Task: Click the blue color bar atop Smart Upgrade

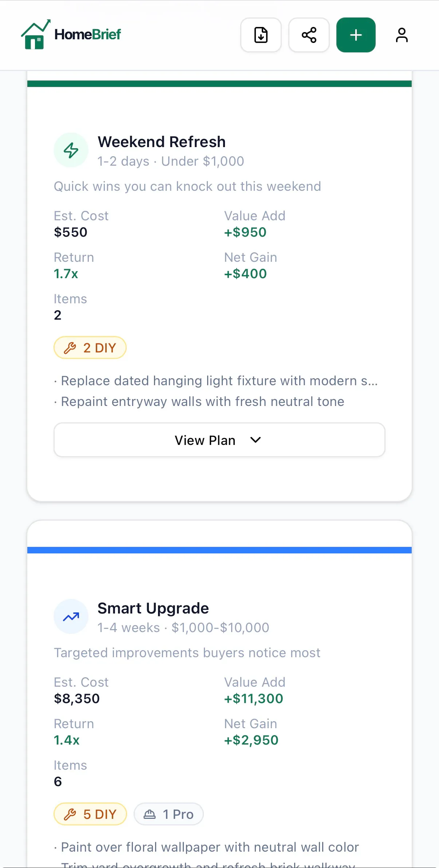Action: click(x=219, y=550)
